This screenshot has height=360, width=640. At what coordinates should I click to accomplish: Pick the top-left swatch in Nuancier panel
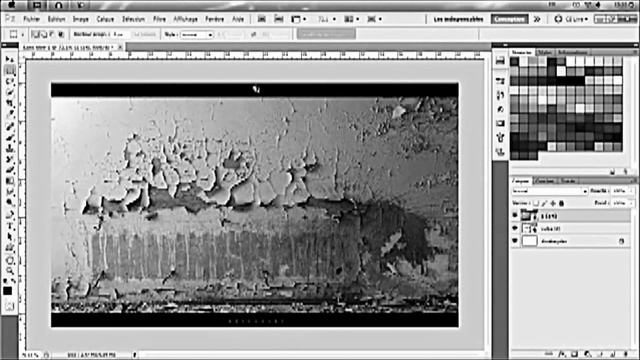coord(515,61)
